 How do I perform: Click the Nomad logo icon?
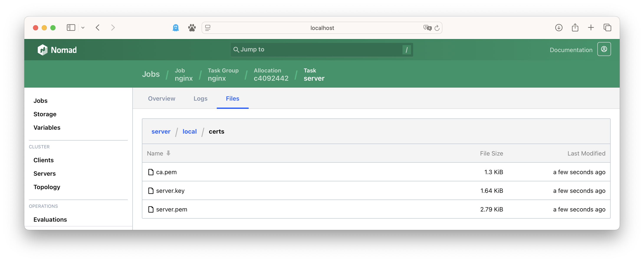pyautogui.click(x=43, y=50)
